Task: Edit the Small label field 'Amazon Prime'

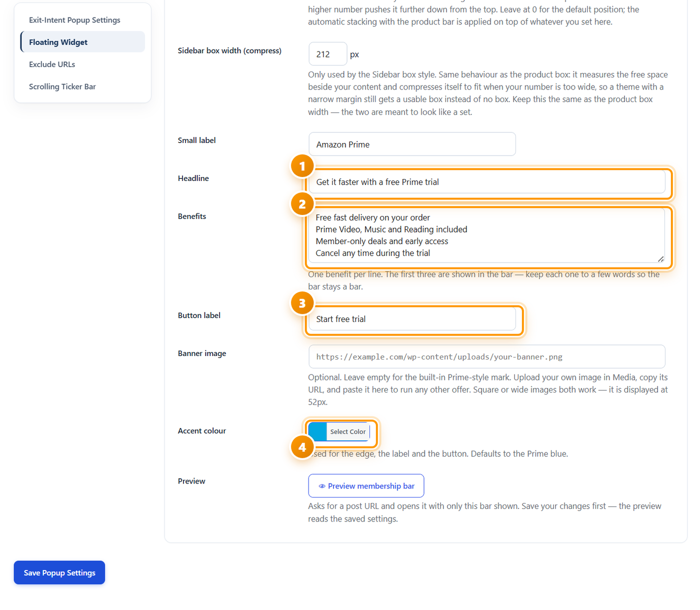Action: pyautogui.click(x=412, y=144)
